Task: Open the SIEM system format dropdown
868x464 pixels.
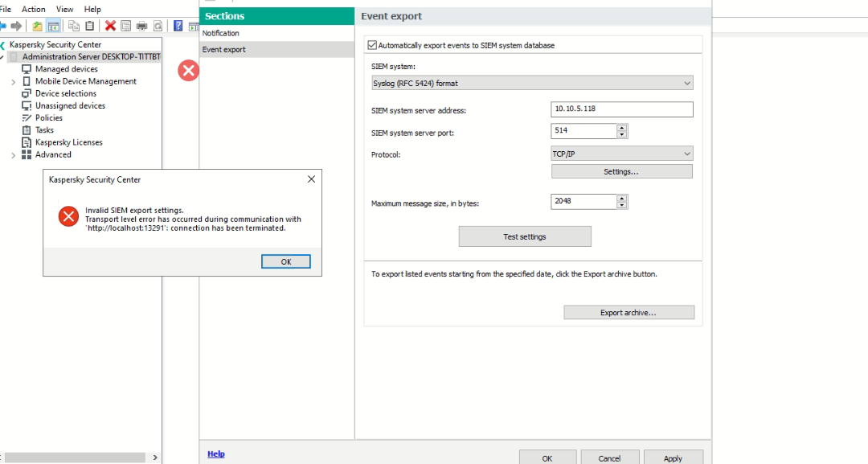Action: (532, 83)
